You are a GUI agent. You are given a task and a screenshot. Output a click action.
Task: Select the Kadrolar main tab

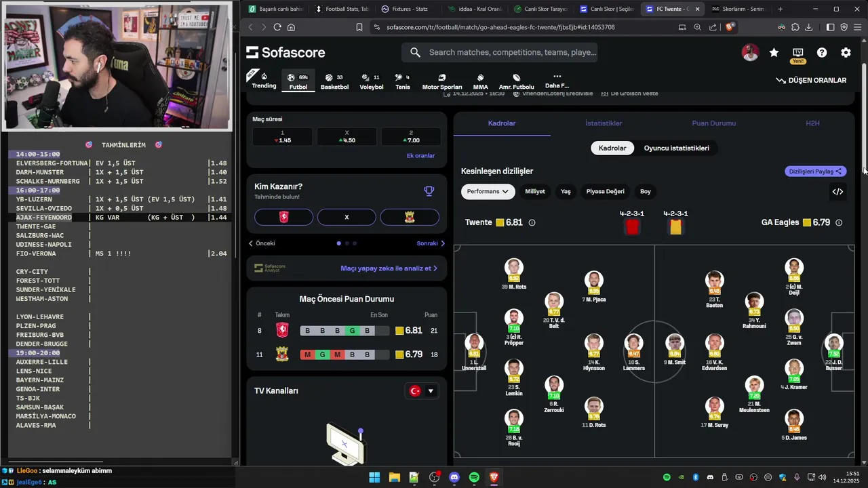[502, 123]
